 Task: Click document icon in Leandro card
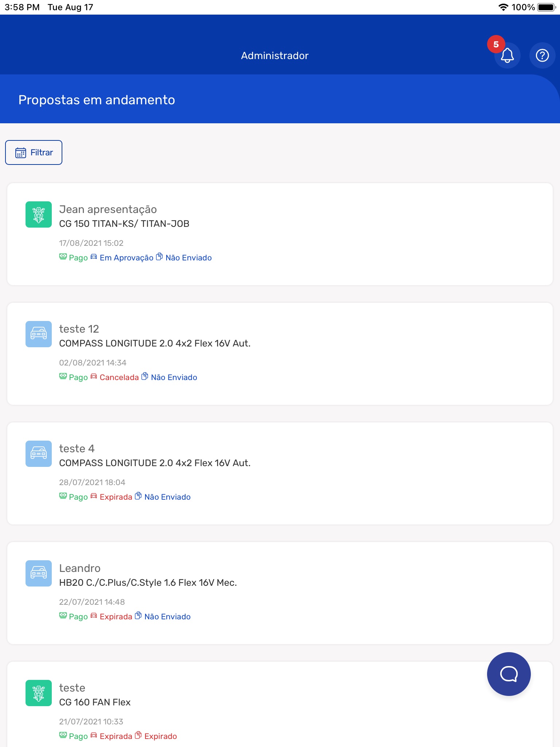[x=138, y=616]
